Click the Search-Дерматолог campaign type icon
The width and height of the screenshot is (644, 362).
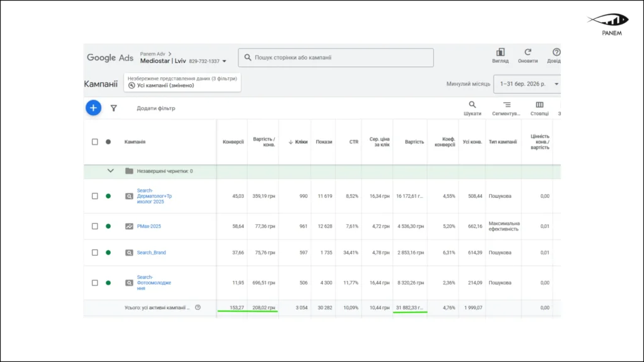click(x=129, y=196)
